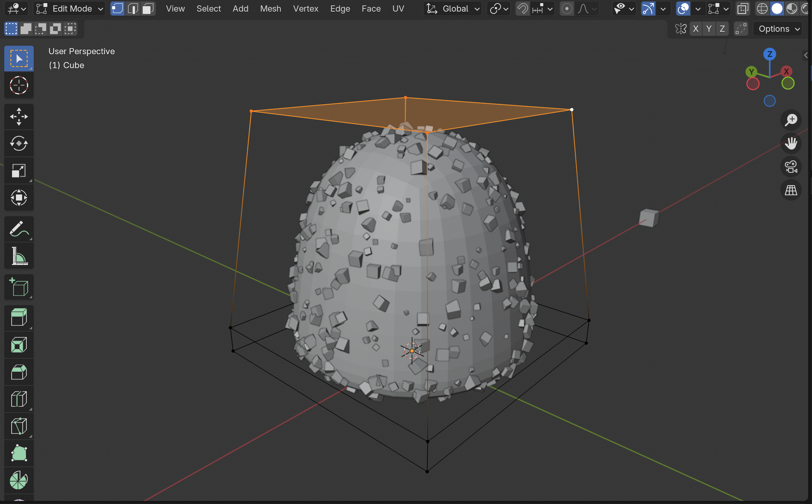Choose the Scale tool
812x504 pixels.
[19, 171]
